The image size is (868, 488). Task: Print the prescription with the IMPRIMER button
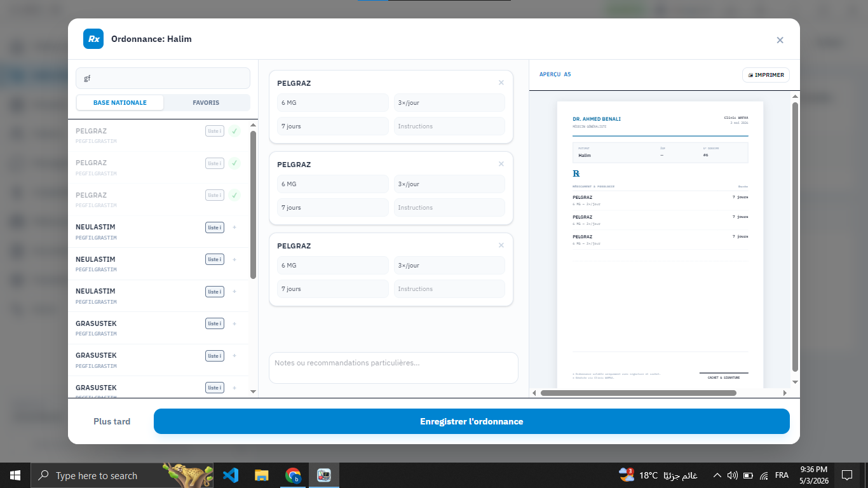click(x=766, y=75)
